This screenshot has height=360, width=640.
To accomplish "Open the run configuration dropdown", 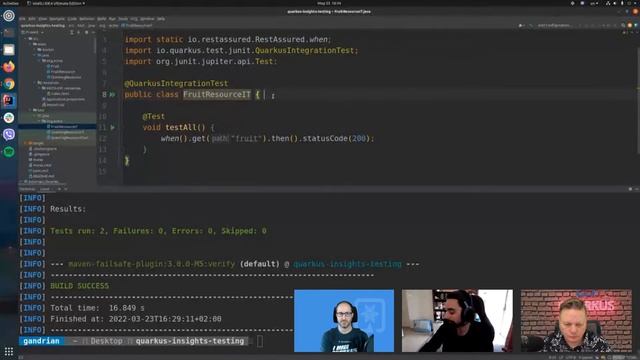I will click(x=554, y=25).
